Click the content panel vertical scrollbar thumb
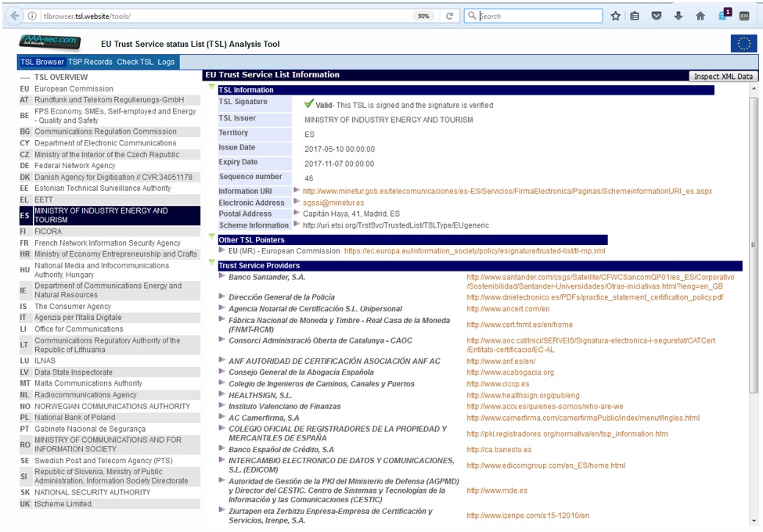This screenshot has height=532, width=763. pos(754,245)
